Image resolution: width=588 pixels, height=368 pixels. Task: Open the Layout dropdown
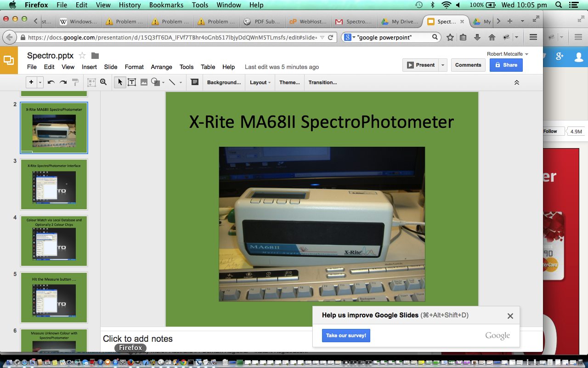click(x=260, y=82)
